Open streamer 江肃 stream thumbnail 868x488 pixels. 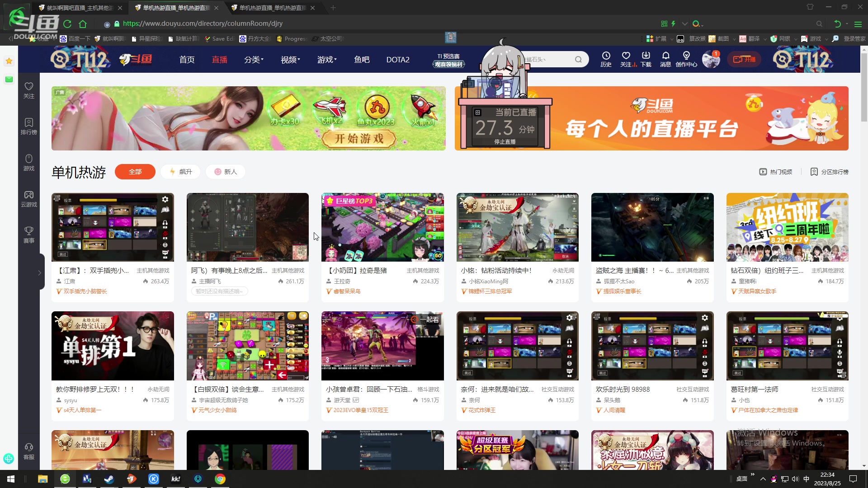coord(113,227)
